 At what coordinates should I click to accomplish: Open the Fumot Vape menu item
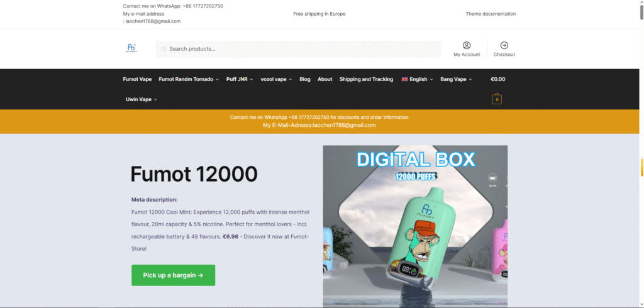pos(137,79)
